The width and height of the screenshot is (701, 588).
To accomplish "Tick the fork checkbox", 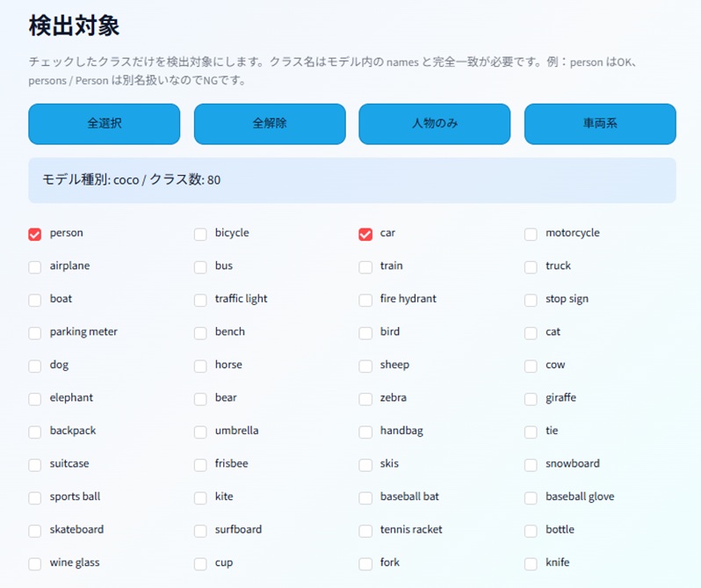I will coord(365,564).
